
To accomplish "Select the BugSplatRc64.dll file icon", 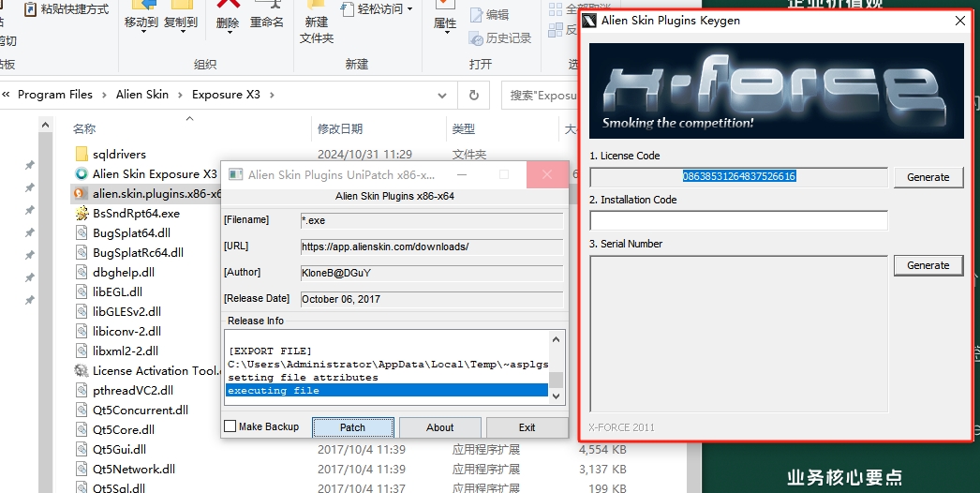I will coord(82,253).
